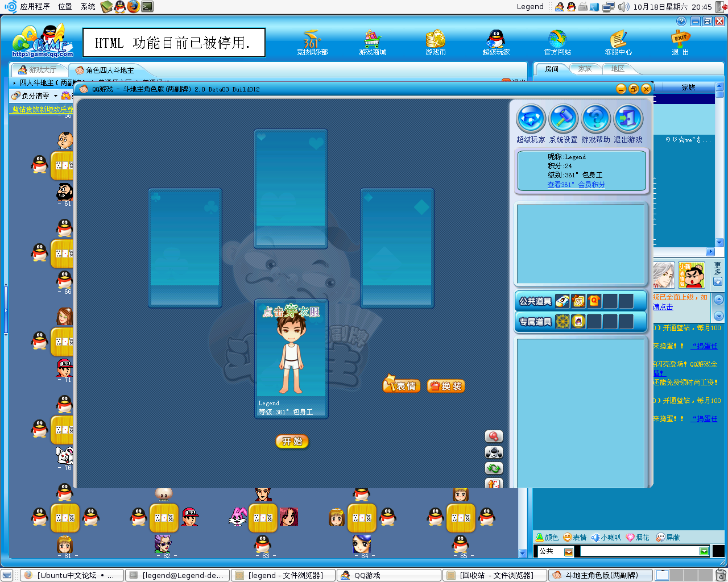Click 查看361° 会员积分 link

click(x=576, y=185)
